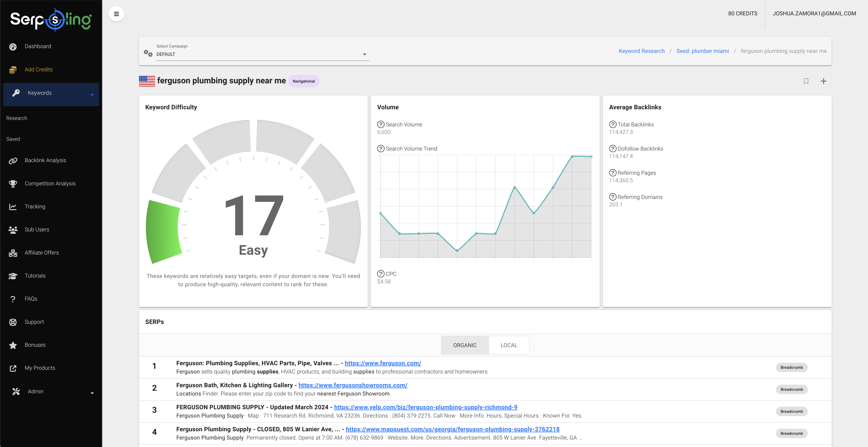Click the FAQs question mark icon
Viewport: 868px width, 447px height.
coord(13,299)
